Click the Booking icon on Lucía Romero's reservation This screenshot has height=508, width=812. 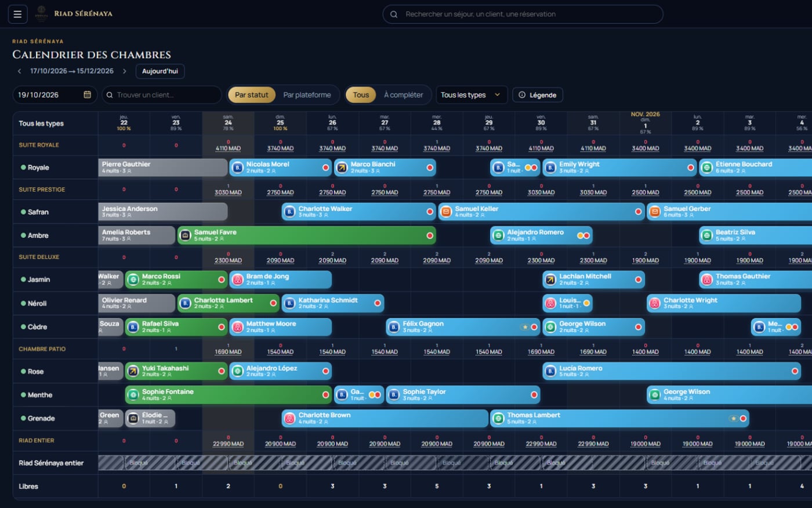pyautogui.click(x=550, y=372)
